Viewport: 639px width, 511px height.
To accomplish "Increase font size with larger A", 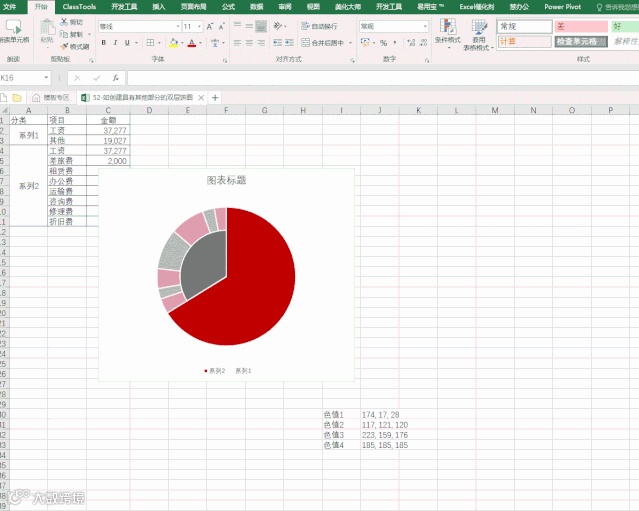I will click(x=210, y=26).
